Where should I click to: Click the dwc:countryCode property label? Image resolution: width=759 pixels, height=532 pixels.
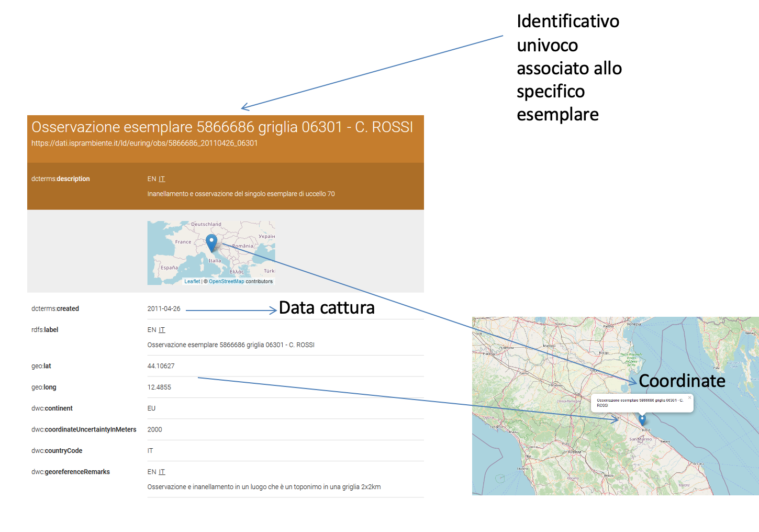click(x=57, y=451)
